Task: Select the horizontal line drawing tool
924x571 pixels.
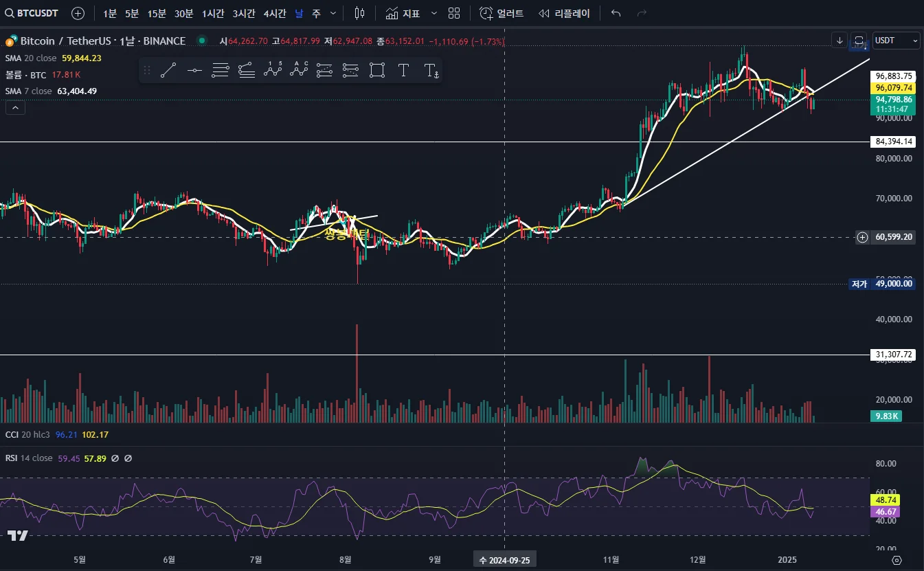Action: coord(194,69)
